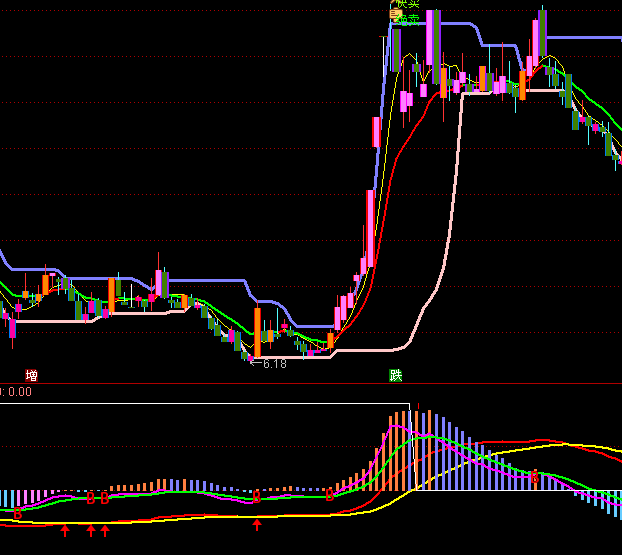This screenshot has width=622, height=555.
Task: Click the leftmost red up arrow signal
Action: (65, 530)
